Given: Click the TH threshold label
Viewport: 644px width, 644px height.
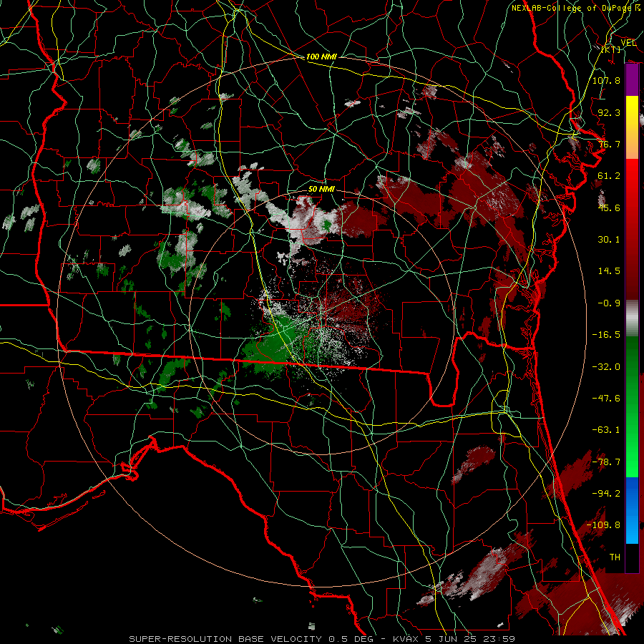Looking at the screenshot, I should (615, 557).
